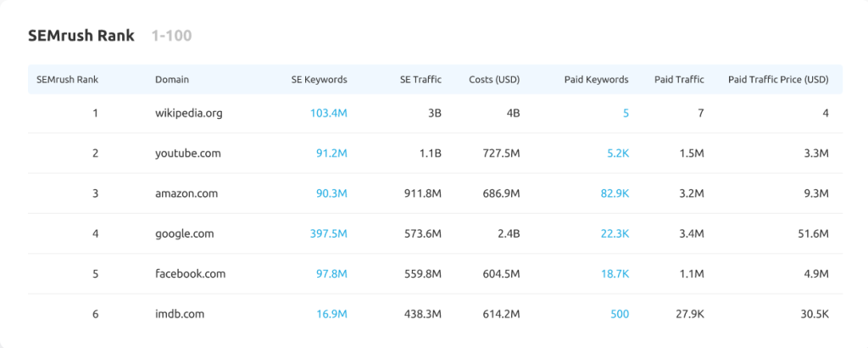Viewport: 868px width, 348px height.
Task: Select the amazon.com domain cell
Action: (186, 194)
